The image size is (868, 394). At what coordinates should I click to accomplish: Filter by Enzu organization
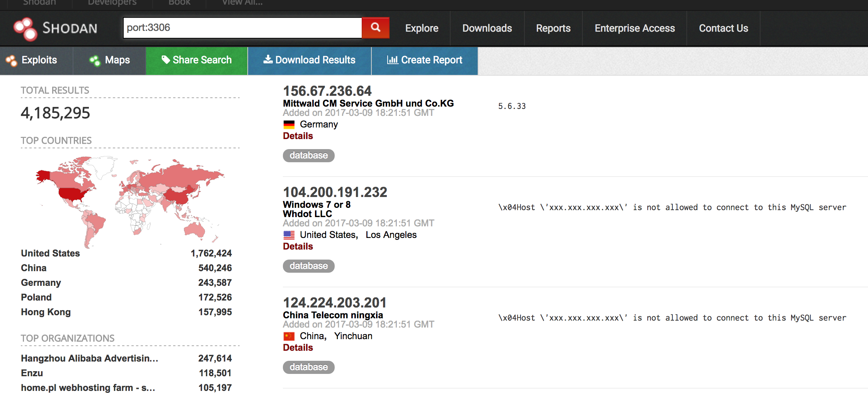32,373
